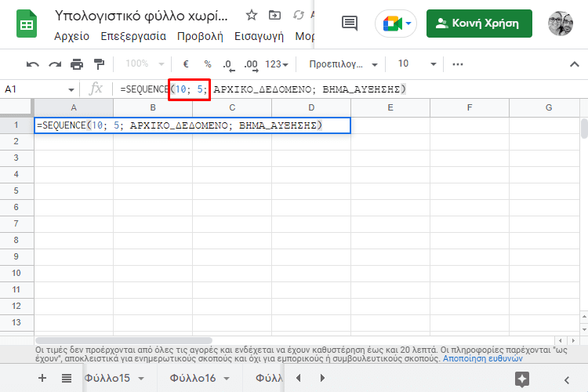Star this spreadsheet document

251,16
